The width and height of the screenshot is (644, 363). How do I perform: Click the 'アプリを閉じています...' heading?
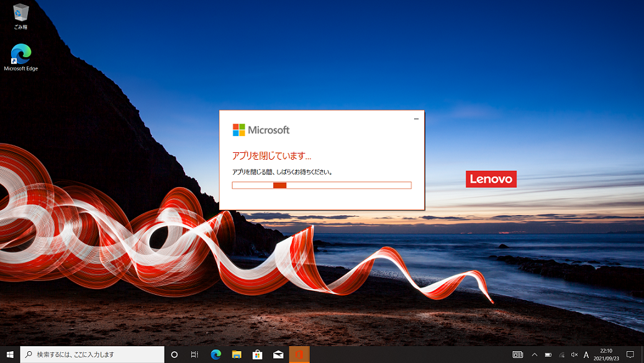coord(271,156)
